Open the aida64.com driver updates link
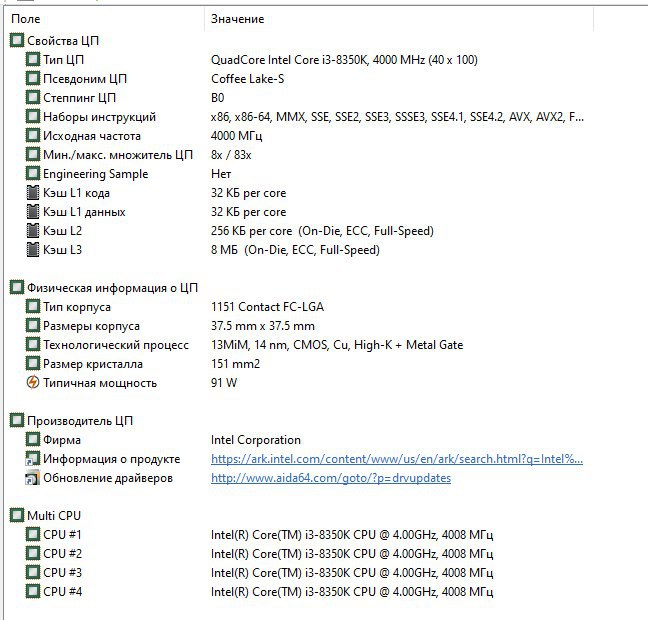Image resolution: width=648 pixels, height=620 pixels. click(331, 478)
